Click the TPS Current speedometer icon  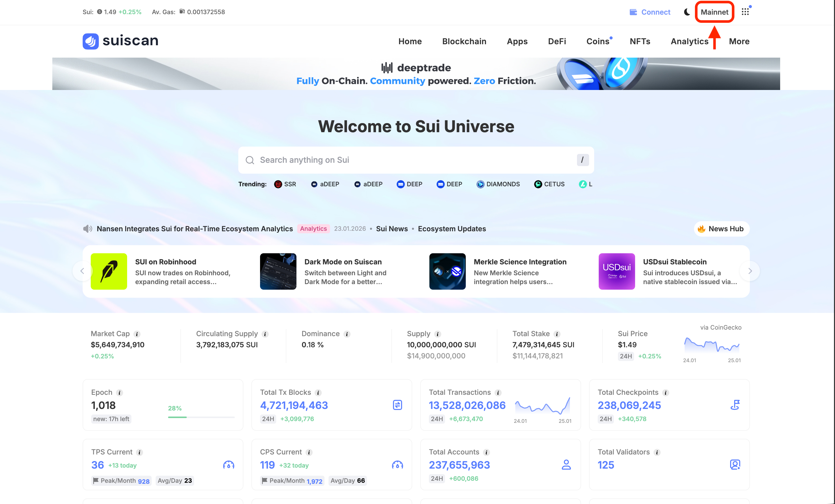[x=228, y=465]
